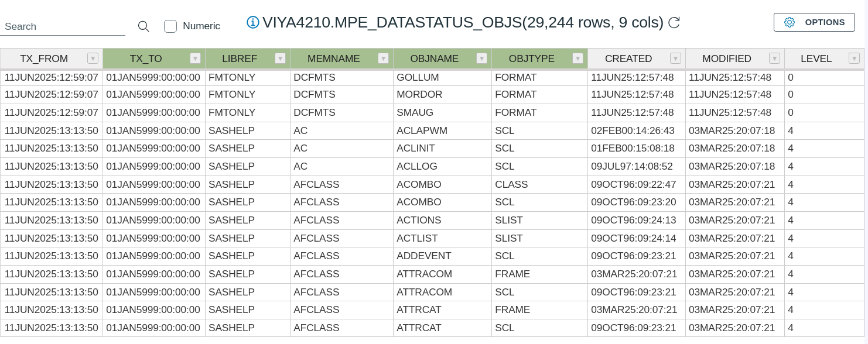Open the LEVEL column filter dropdown
This screenshot has width=868, height=344.
click(x=855, y=59)
